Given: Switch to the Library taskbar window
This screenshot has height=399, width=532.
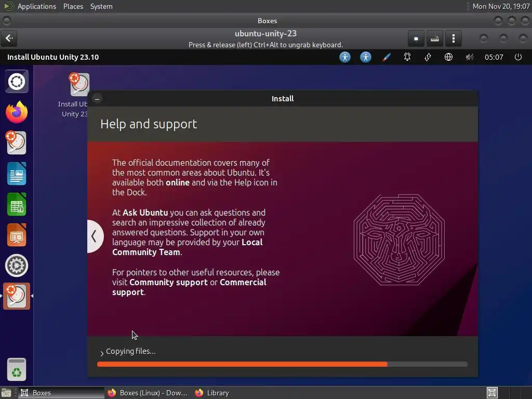Looking at the screenshot, I should tap(212, 393).
